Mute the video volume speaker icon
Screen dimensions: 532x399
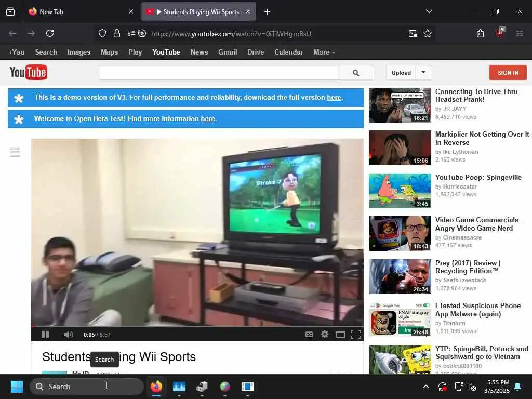tap(68, 335)
